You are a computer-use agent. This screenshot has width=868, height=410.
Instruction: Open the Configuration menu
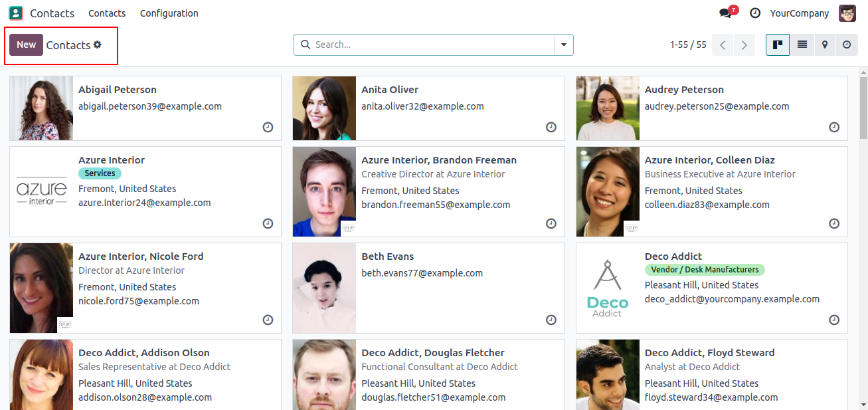(169, 13)
